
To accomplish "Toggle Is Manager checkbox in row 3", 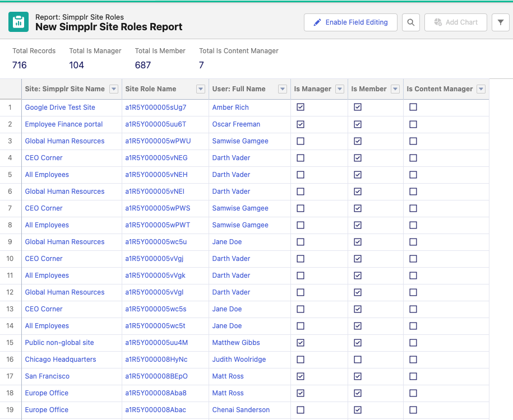I will (301, 141).
